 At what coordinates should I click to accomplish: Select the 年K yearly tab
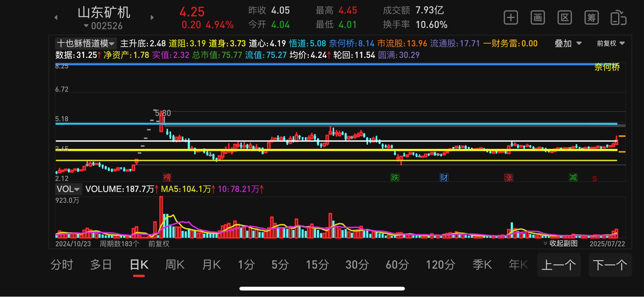[518, 265]
